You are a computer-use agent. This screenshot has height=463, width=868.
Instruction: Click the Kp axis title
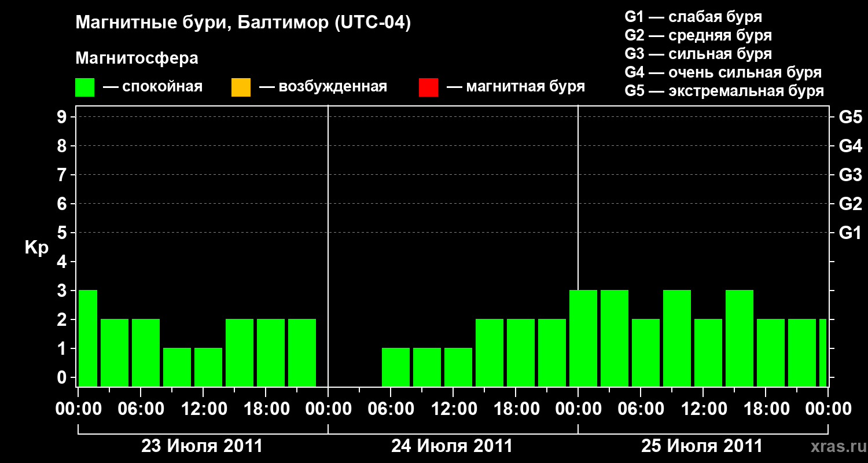(x=36, y=248)
